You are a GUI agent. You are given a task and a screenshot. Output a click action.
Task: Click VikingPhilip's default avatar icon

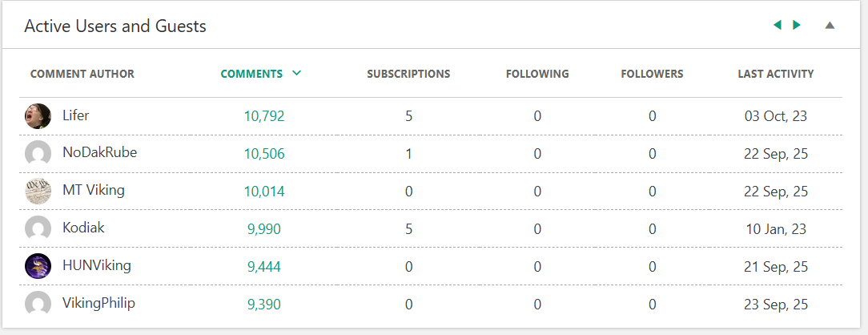click(38, 304)
